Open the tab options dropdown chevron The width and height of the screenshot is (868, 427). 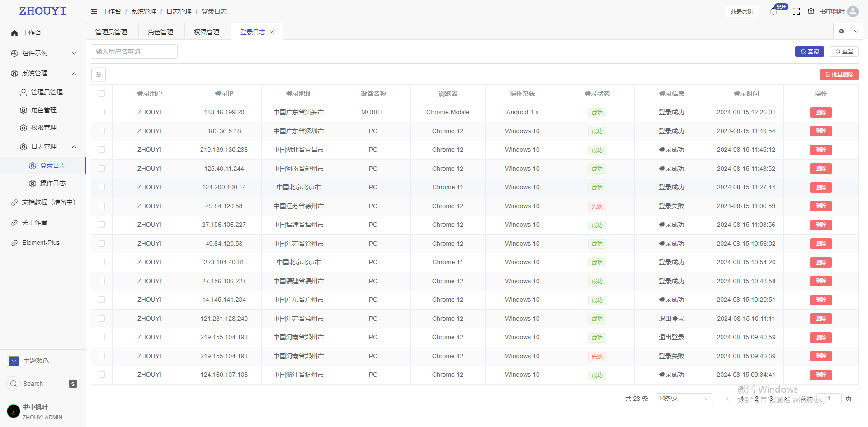(856, 31)
